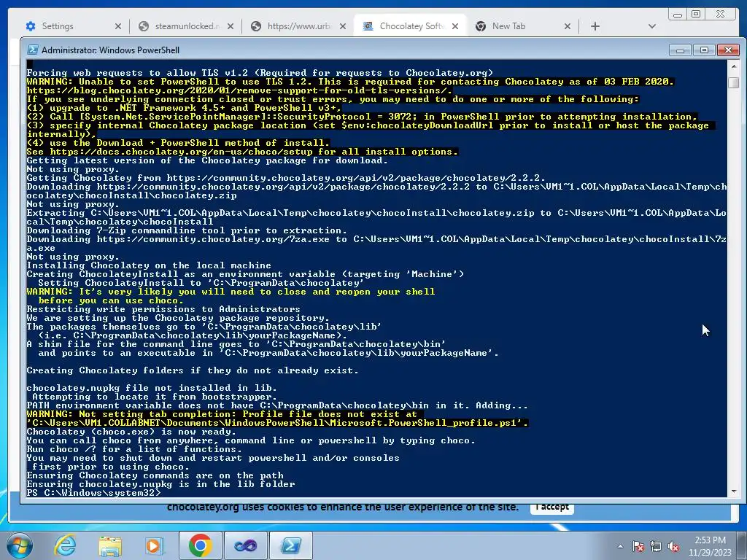Click the blog.chocolatey.org TLS URL text
The image size is (747, 560).
tap(239, 90)
